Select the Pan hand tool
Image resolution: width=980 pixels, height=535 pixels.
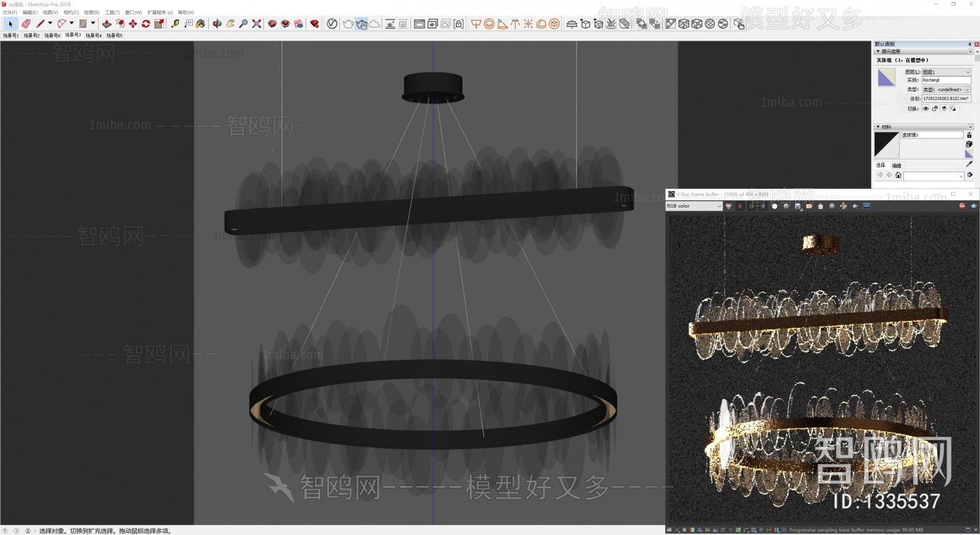[x=230, y=24]
